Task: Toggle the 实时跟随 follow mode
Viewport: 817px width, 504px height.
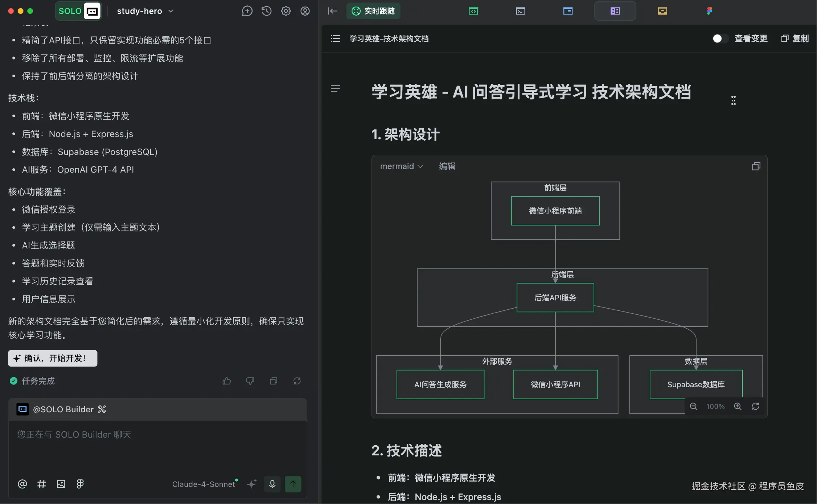Action: 374,11
